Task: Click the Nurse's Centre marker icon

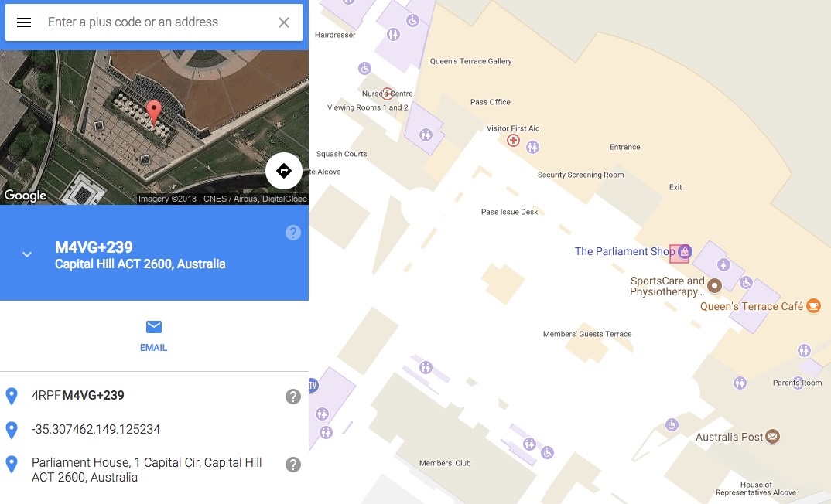Action: [x=387, y=94]
